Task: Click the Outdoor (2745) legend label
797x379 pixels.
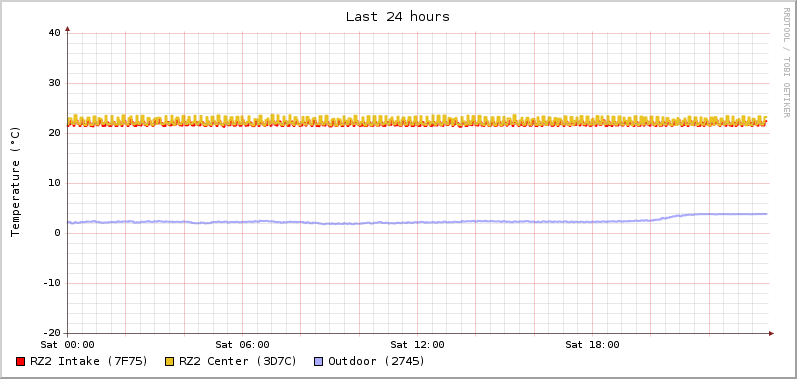Action: [377, 361]
